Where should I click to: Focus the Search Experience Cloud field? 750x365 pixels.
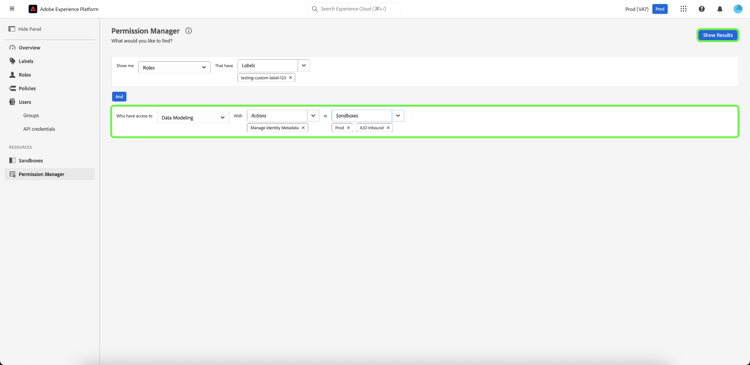click(x=354, y=9)
